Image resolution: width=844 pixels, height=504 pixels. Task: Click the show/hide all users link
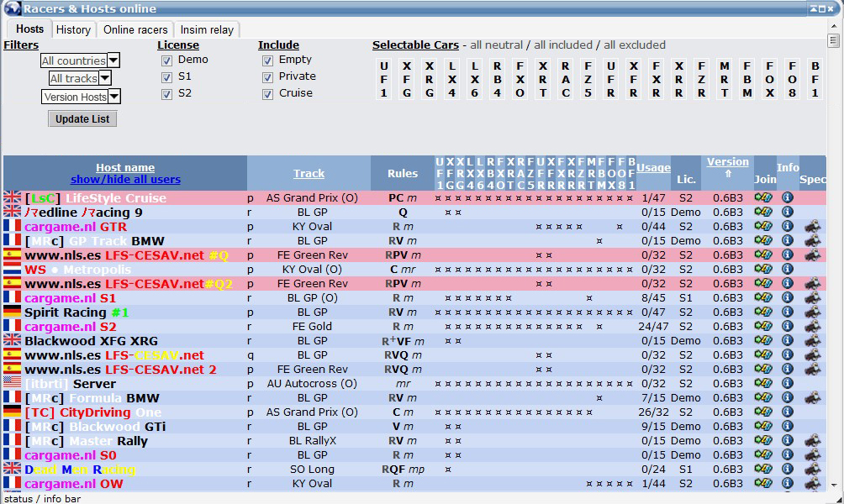tap(125, 179)
